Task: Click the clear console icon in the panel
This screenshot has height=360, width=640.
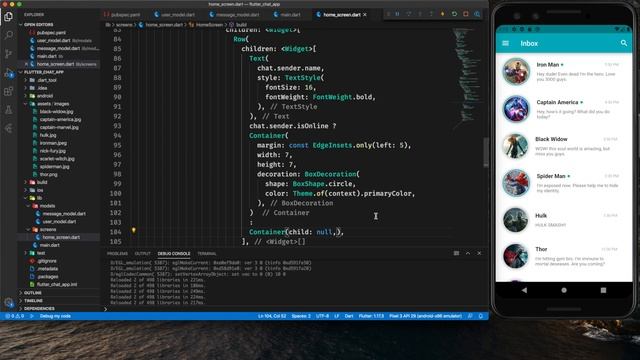Action: pyautogui.click(x=456, y=253)
